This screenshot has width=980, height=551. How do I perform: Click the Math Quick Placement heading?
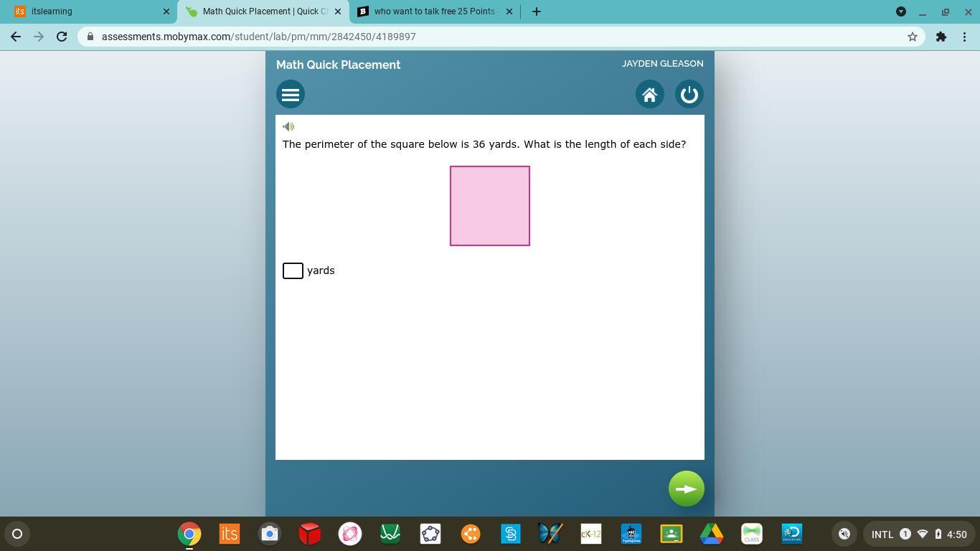[x=338, y=65]
